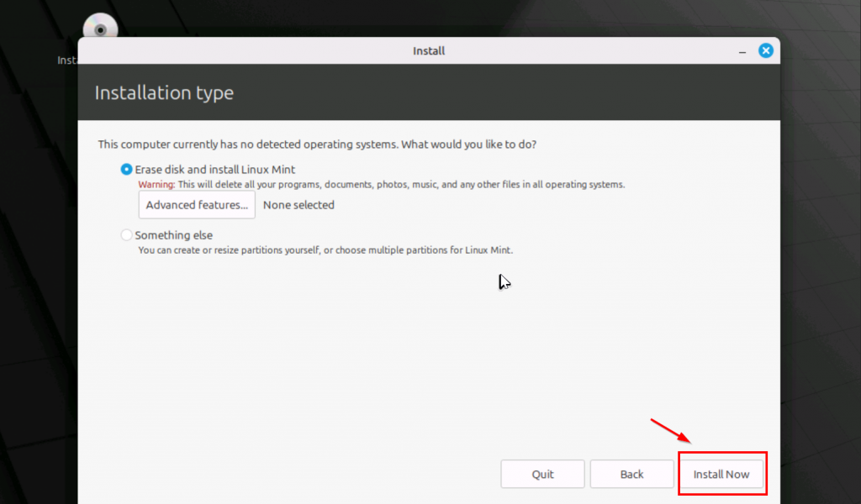The image size is (861, 504).
Task: Click the Install window title bar
Action: [429, 50]
